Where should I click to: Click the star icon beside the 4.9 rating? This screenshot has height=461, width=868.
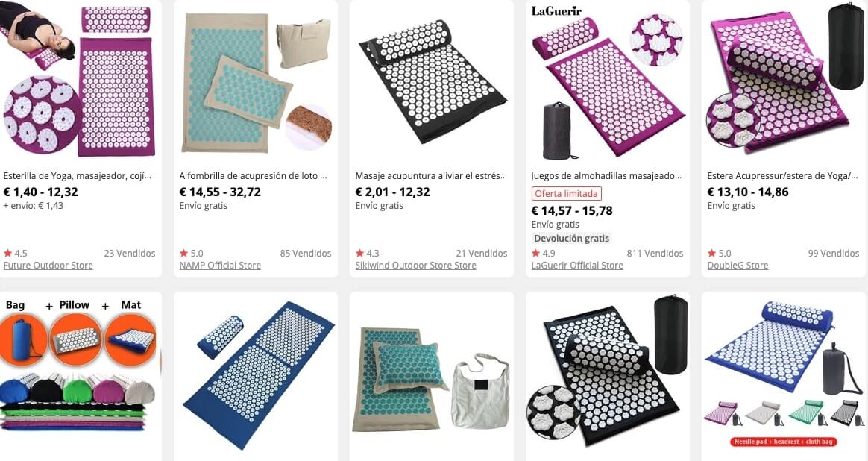click(535, 254)
